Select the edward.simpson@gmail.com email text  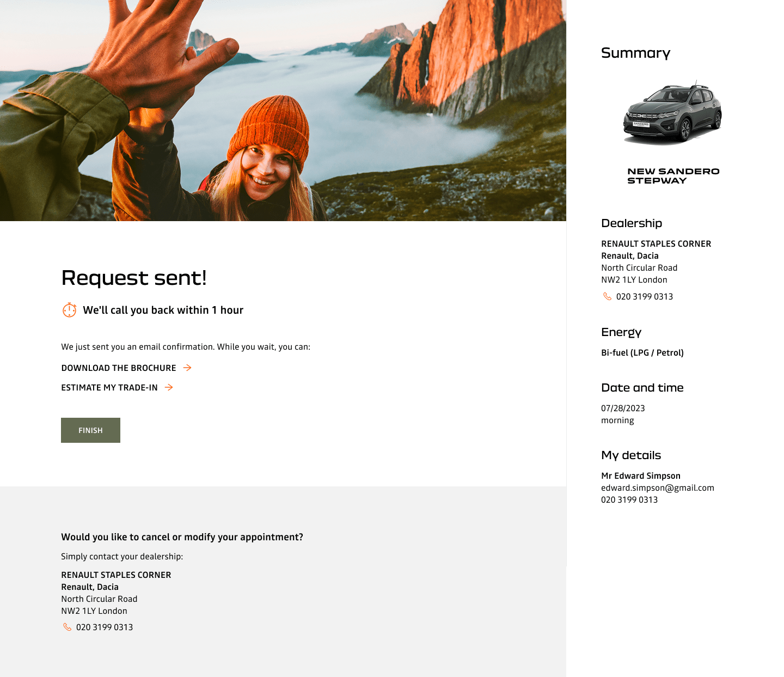(x=658, y=488)
